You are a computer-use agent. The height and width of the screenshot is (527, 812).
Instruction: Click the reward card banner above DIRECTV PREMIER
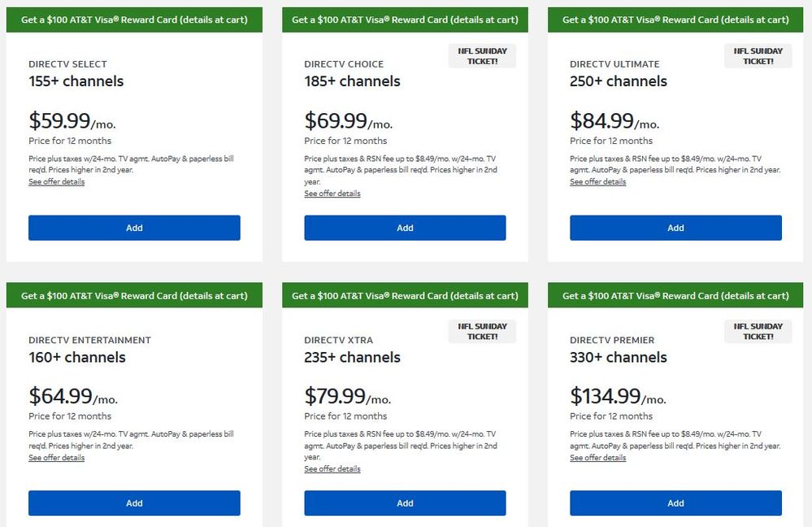675,296
